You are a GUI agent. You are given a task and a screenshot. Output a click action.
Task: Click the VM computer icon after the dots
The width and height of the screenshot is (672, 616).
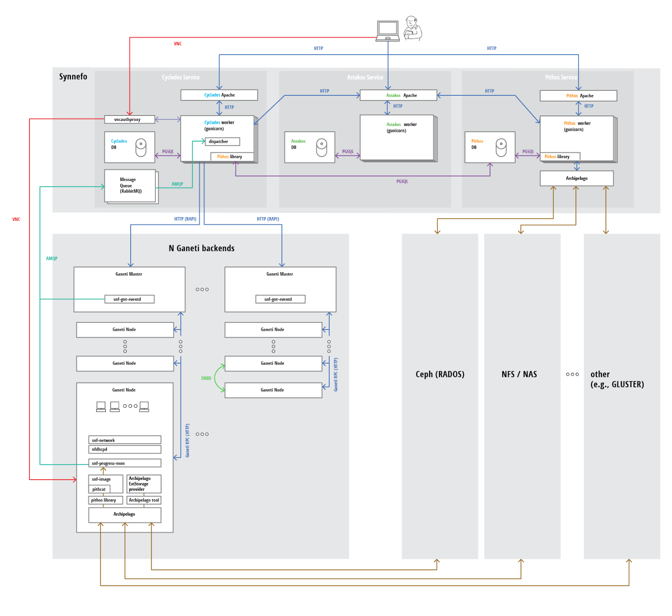tap(144, 406)
